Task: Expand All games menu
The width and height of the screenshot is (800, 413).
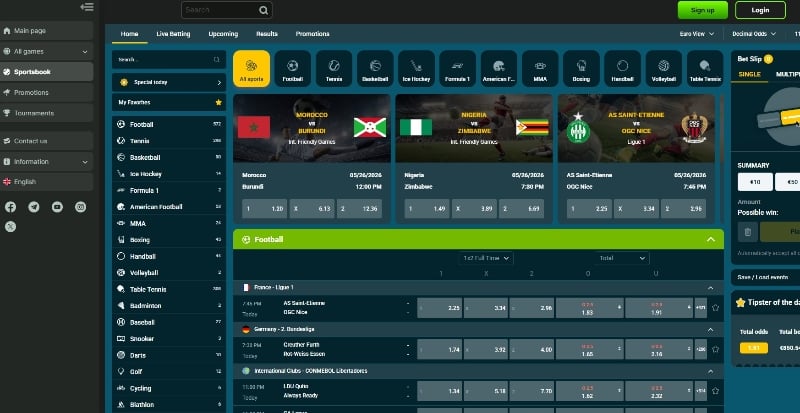Action: tap(46, 52)
